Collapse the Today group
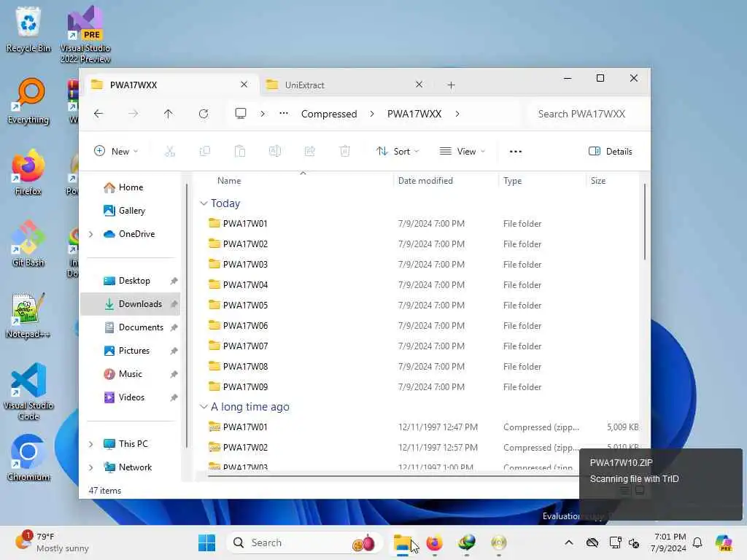 [x=204, y=203]
